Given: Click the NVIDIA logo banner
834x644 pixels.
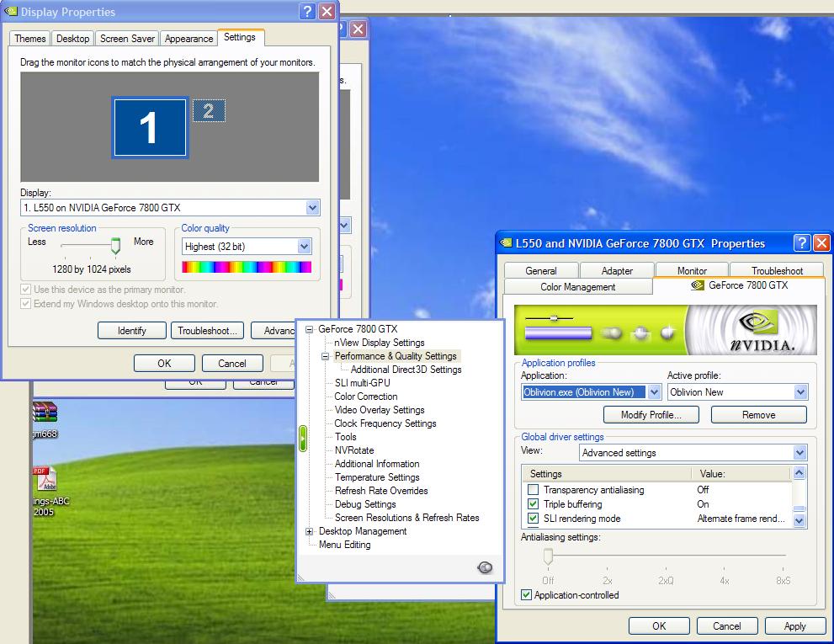Looking at the screenshot, I should click(x=666, y=330).
